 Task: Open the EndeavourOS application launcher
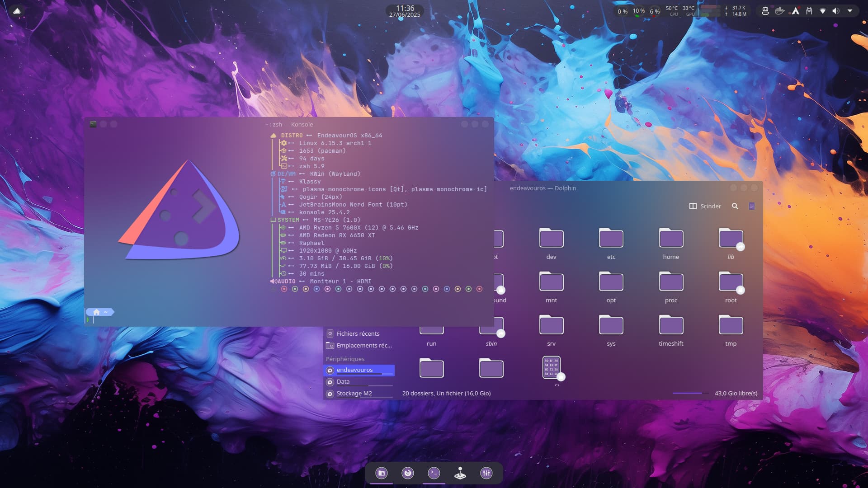coord(17,11)
